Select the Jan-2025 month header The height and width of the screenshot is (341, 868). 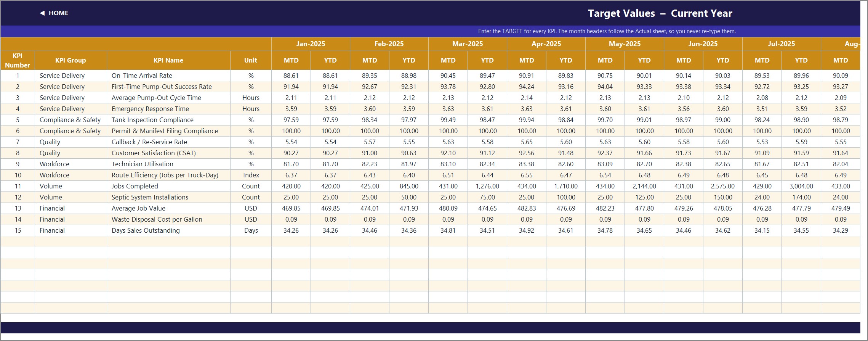click(311, 44)
